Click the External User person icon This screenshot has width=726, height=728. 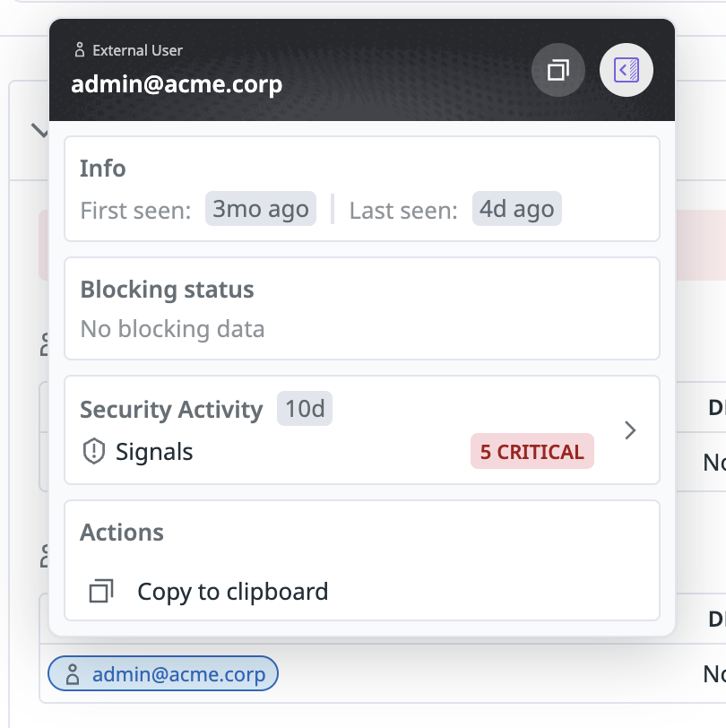pos(80,50)
